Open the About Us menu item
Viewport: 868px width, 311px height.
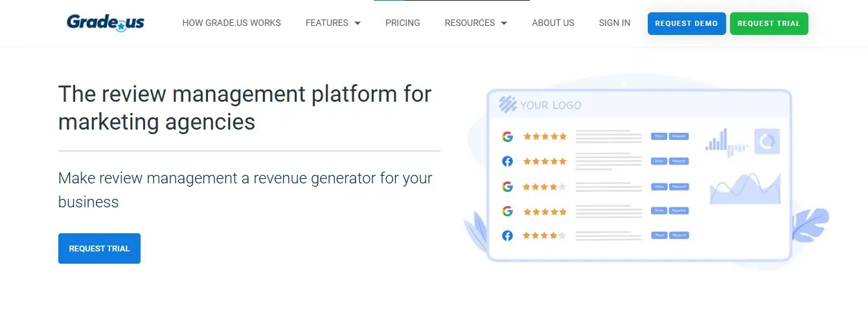point(553,23)
